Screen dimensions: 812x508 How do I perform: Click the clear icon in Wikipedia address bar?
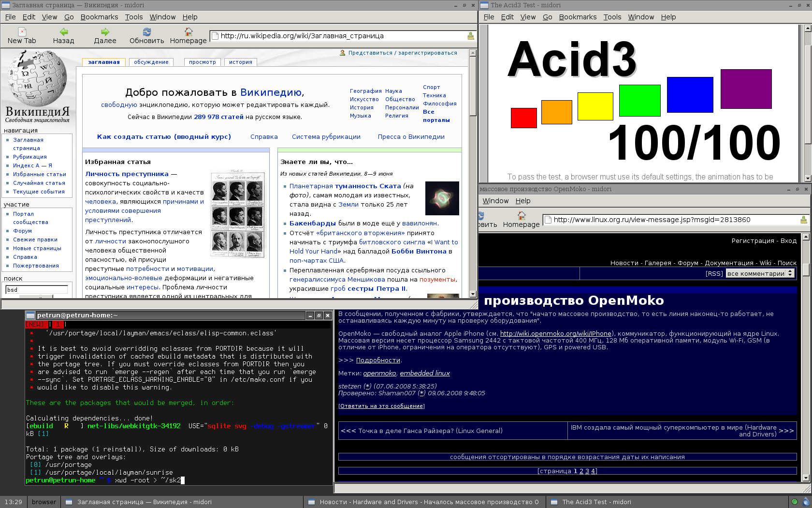tap(471, 36)
